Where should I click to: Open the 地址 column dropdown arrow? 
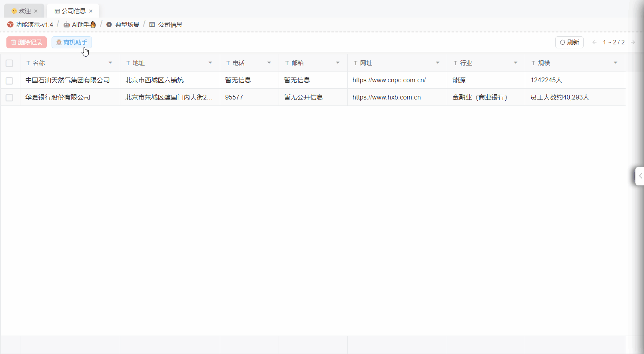210,63
